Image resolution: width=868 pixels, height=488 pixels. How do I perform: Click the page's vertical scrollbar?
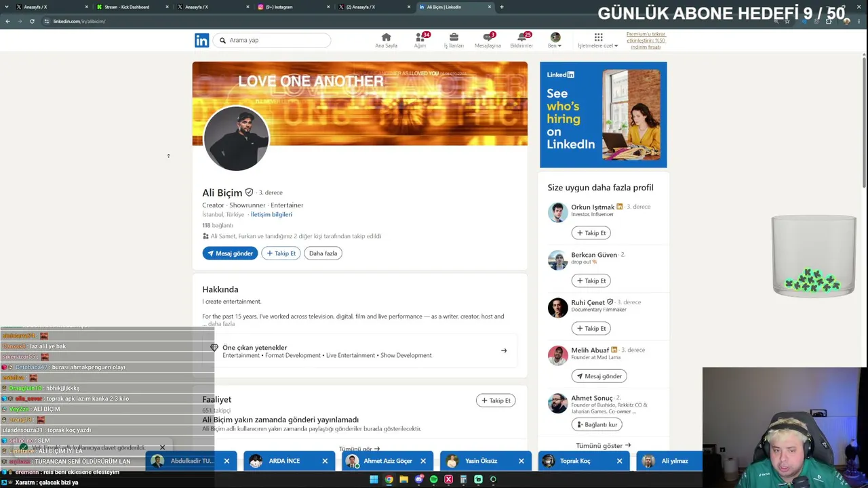[864, 122]
